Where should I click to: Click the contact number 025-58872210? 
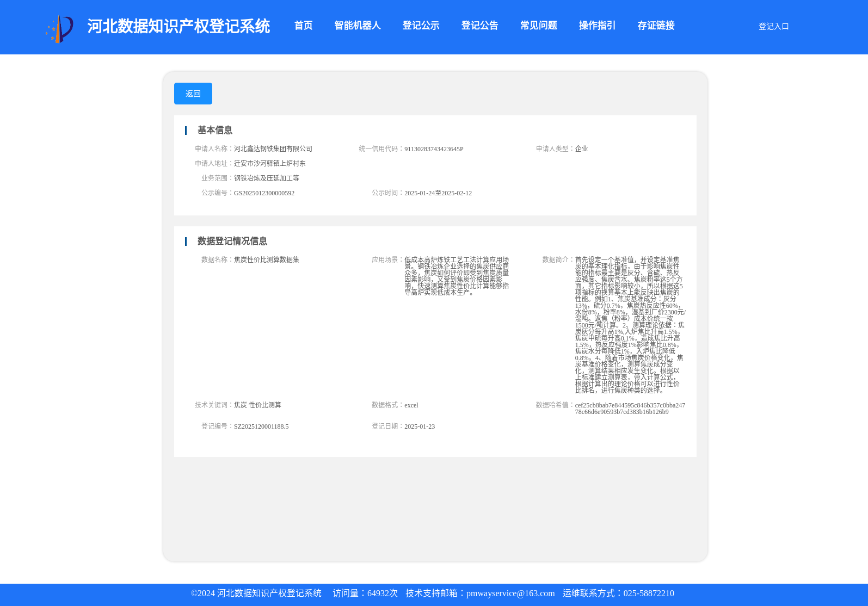[x=649, y=593]
